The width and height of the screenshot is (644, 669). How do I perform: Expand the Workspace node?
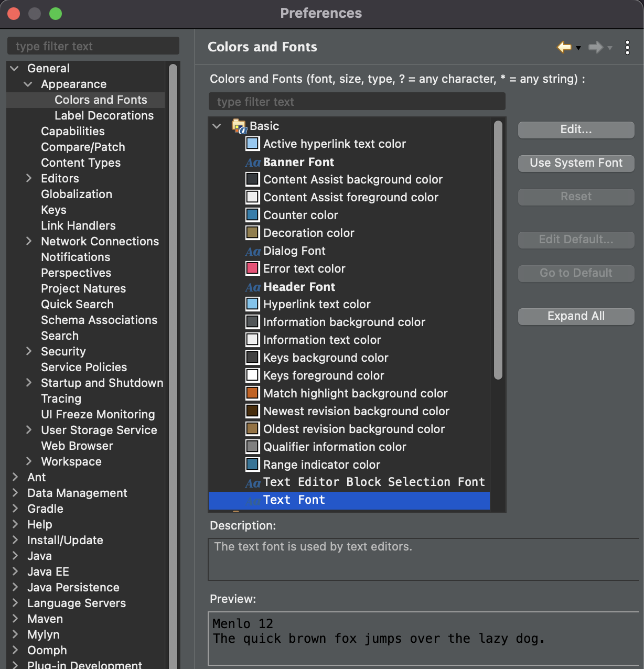pyautogui.click(x=29, y=461)
